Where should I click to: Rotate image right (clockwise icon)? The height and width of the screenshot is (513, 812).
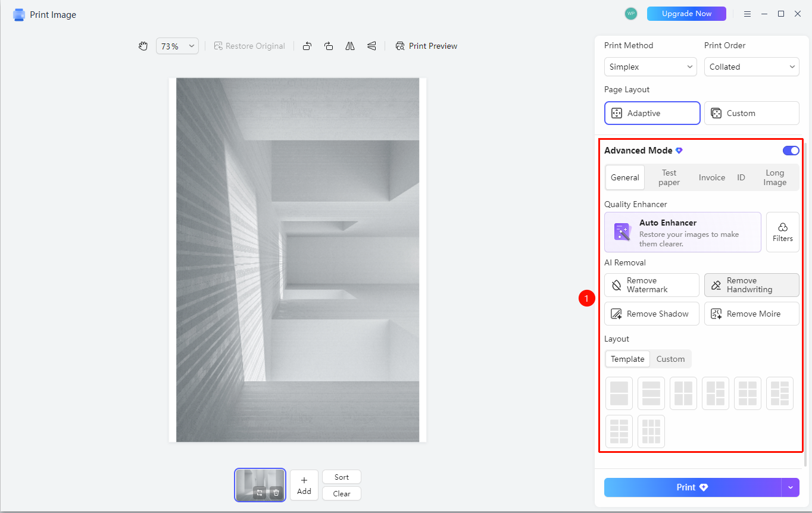pos(329,46)
